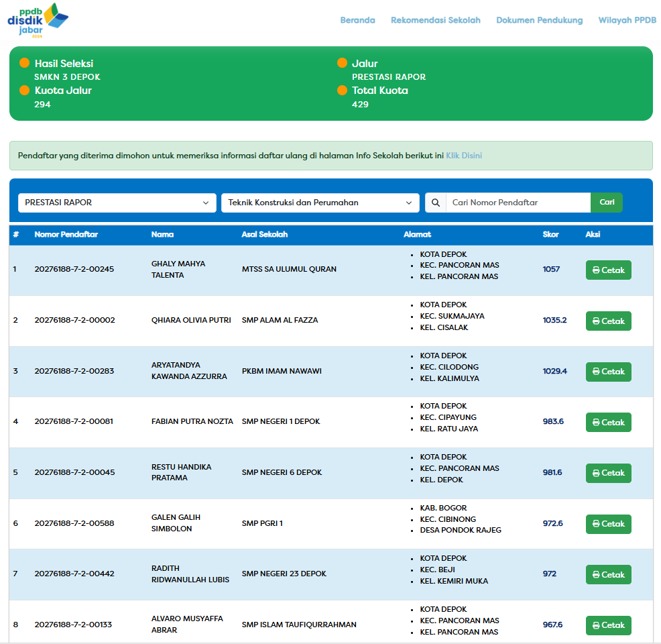Print Radith Ridwanullah Lubis's entry
Viewport: 661px width, 644px height.
coord(608,575)
